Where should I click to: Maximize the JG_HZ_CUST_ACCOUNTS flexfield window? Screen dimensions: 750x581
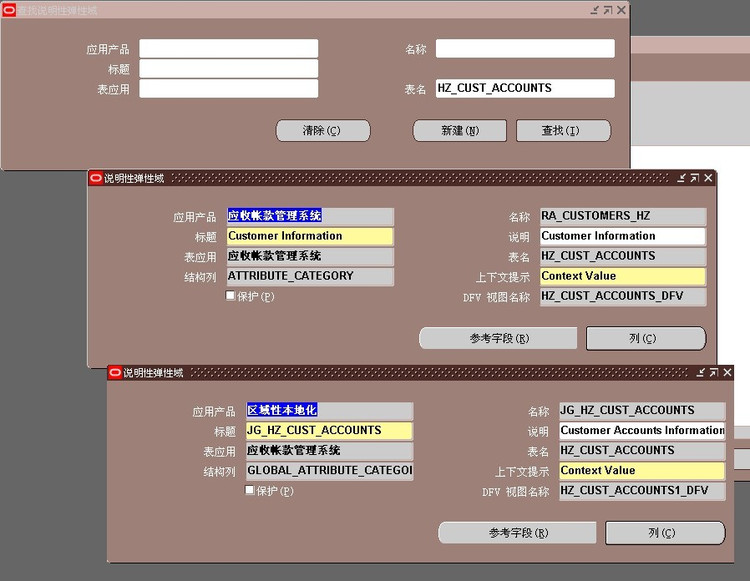[x=714, y=373]
